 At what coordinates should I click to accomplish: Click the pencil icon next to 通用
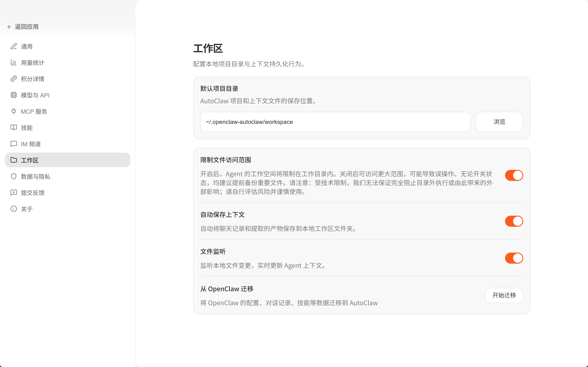pyautogui.click(x=14, y=46)
